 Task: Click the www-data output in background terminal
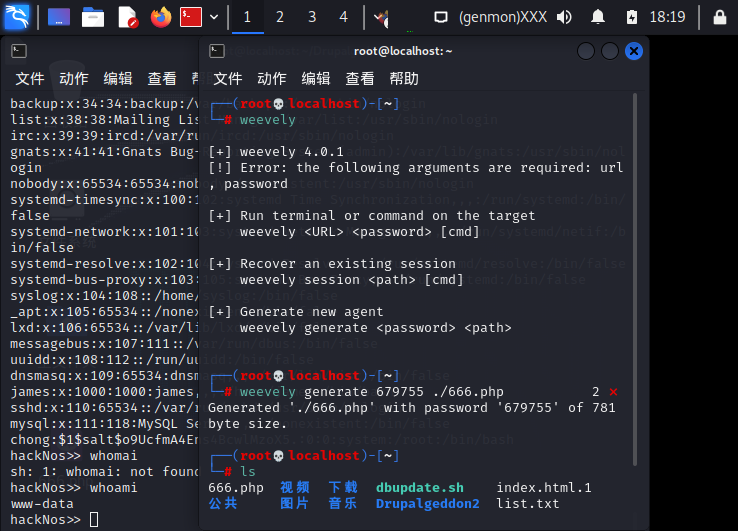[x=42, y=504]
